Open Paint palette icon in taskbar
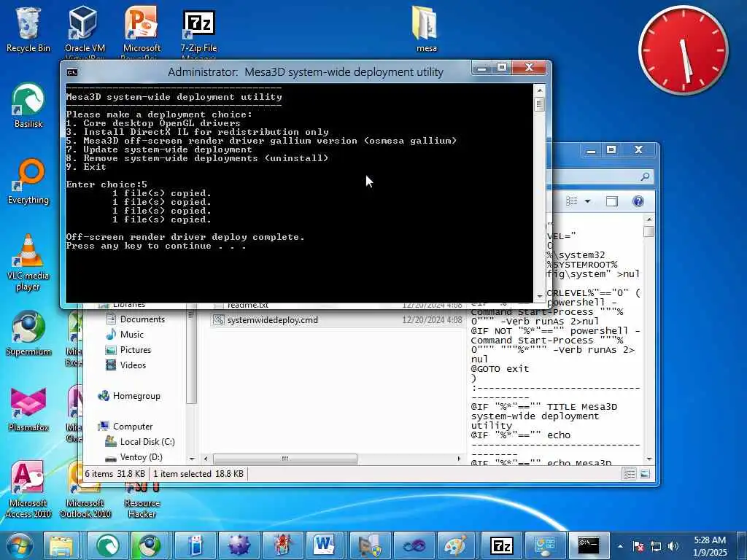 pos(455,545)
